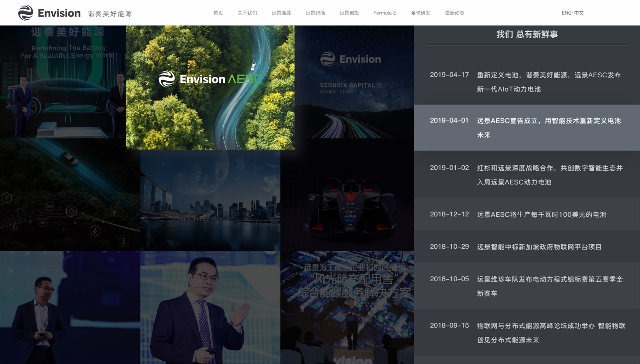
Task: Select 全球研发 in top navigation
Action: click(x=420, y=13)
